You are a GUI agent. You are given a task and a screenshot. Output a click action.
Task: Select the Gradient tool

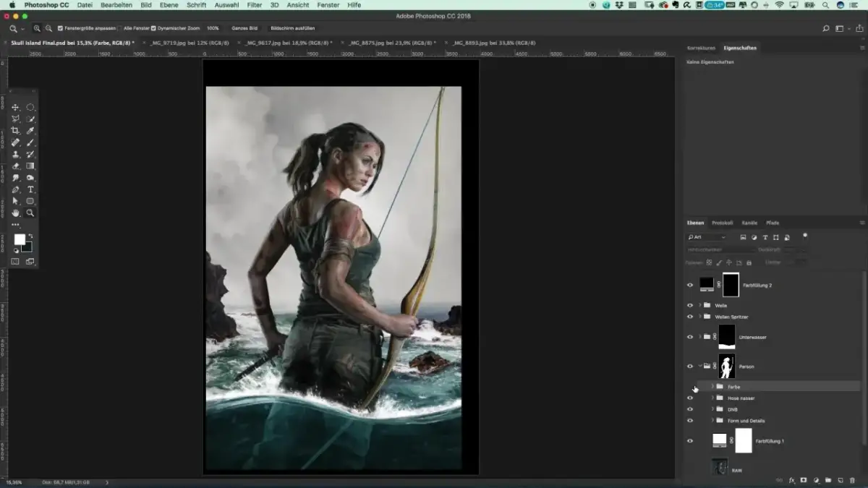click(x=30, y=166)
